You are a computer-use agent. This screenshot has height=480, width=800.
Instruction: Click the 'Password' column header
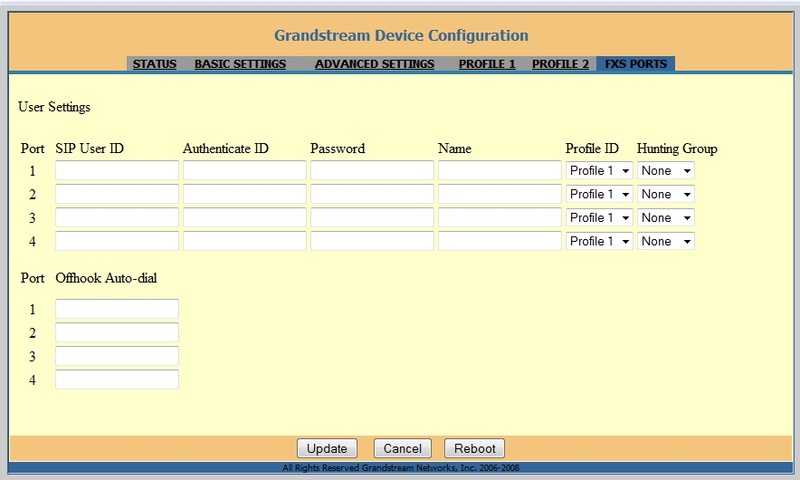click(x=338, y=148)
